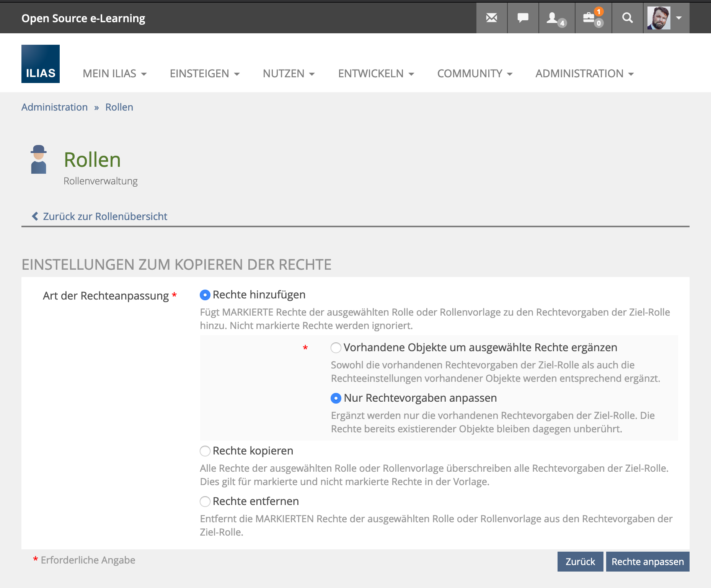Select the Rechte entfernen option
Viewport: 711px width, 588px height.
(205, 502)
